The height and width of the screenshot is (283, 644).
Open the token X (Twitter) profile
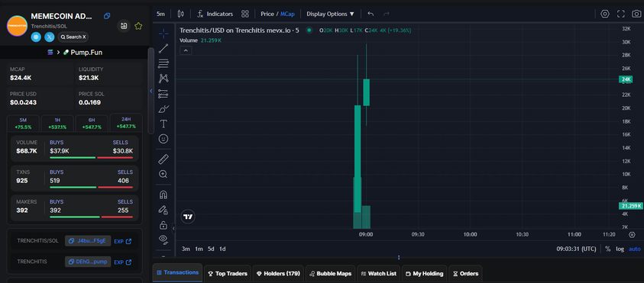tap(50, 37)
